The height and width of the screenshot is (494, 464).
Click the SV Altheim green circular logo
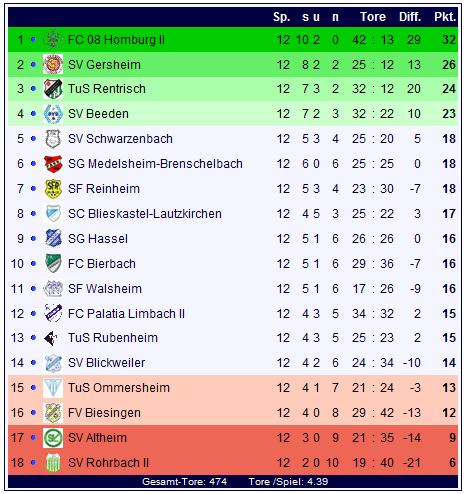[53, 438]
